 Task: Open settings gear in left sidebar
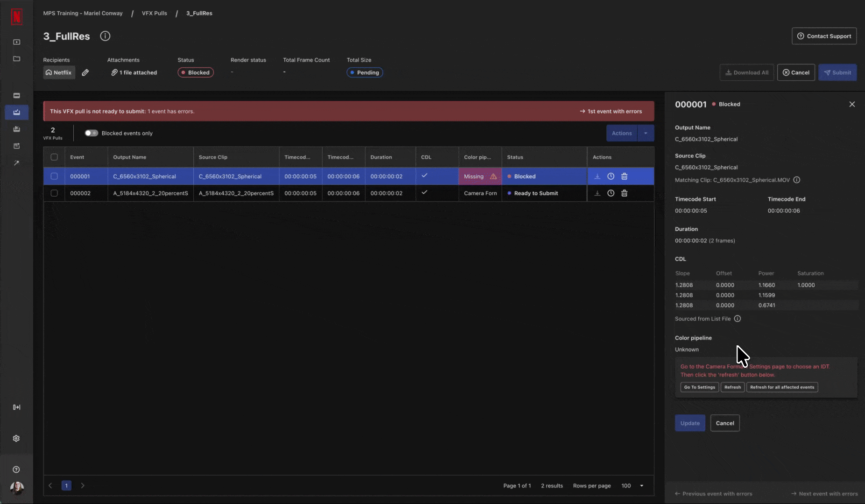click(x=16, y=438)
